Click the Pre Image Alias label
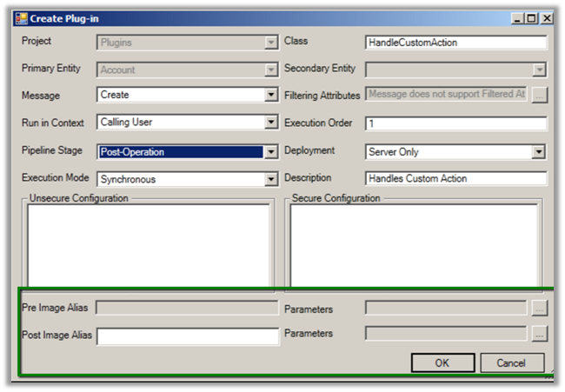 [55, 308]
